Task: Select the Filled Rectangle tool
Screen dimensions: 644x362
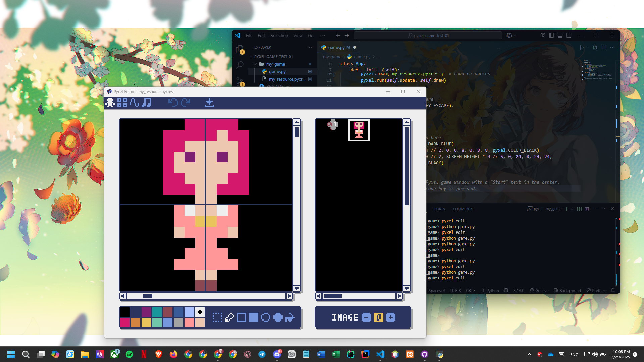Action: 254,317
